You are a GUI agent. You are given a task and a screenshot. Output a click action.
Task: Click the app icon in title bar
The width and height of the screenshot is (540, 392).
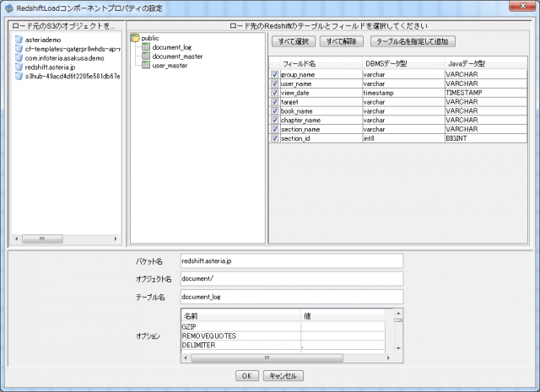pyautogui.click(x=9, y=8)
